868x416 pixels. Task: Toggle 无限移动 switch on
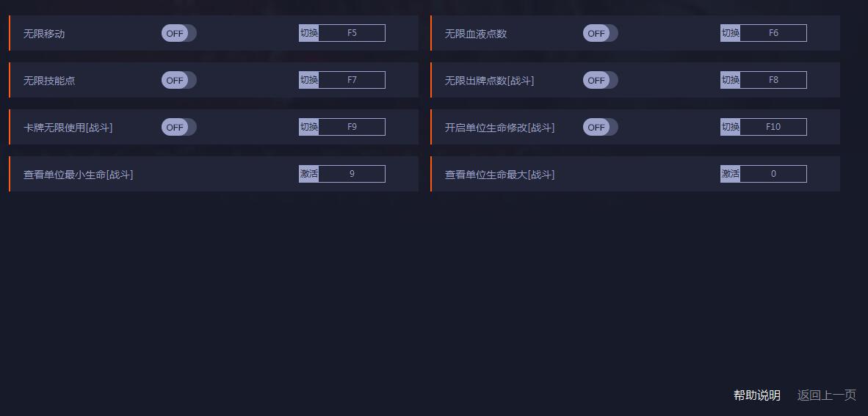[178, 33]
